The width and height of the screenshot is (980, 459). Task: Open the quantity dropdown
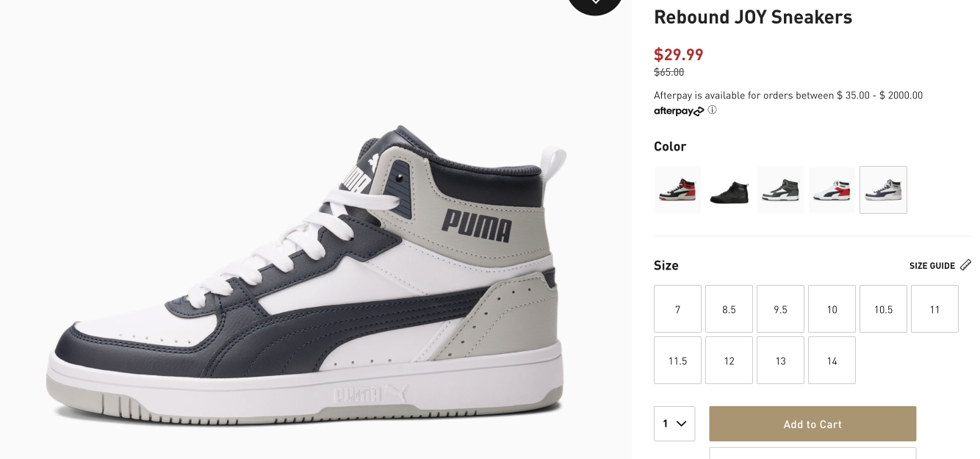coord(674,424)
